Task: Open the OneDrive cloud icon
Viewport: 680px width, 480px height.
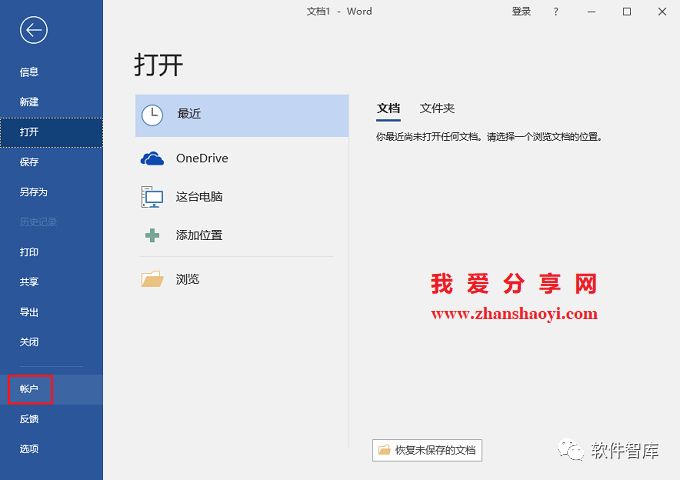Action: click(152, 158)
